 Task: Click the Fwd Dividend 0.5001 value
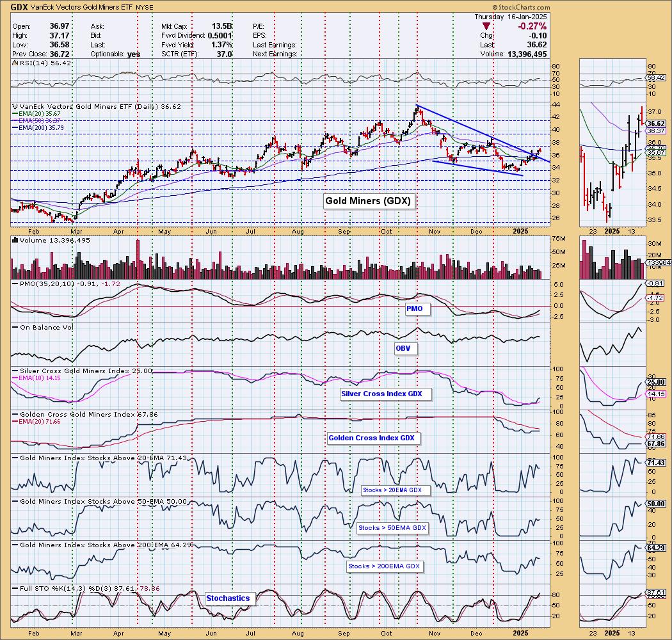point(220,36)
